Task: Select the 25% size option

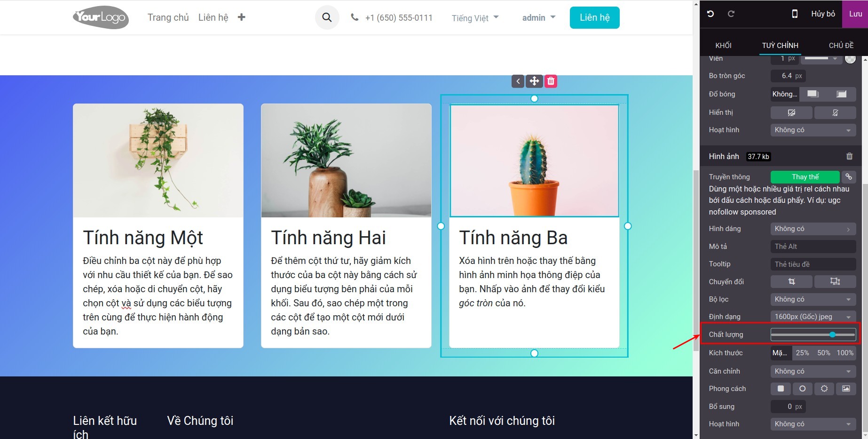Action: 802,353
